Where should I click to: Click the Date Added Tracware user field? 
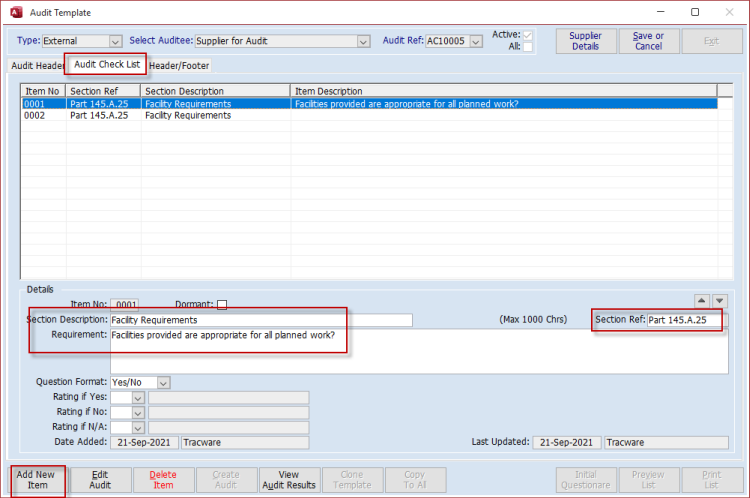245,443
